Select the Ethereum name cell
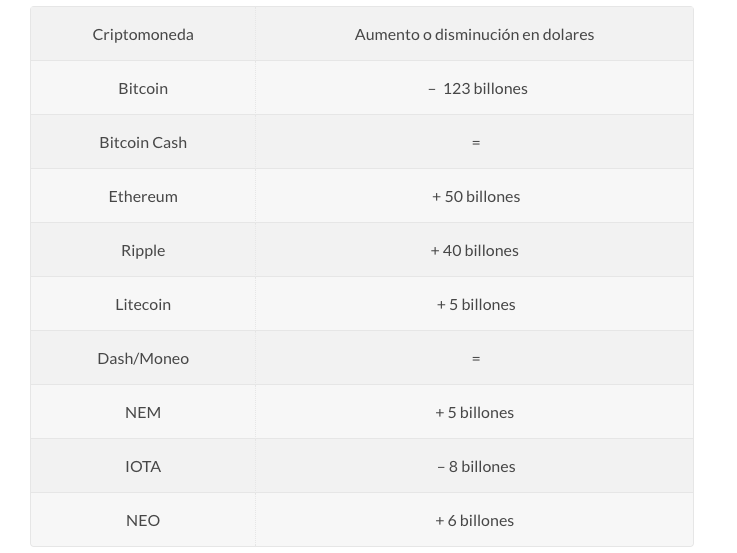Image resolution: width=737 pixels, height=553 pixels. pyautogui.click(x=143, y=196)
